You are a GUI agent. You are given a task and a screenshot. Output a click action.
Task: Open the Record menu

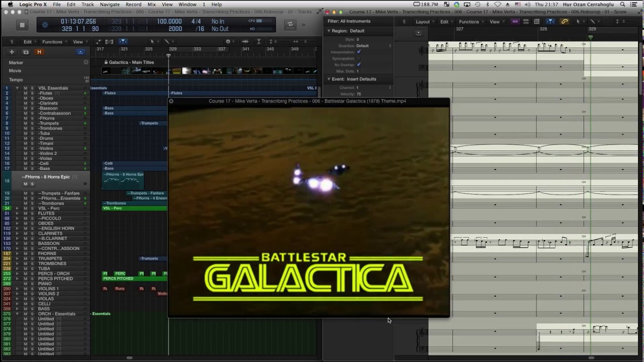(133, 5)
